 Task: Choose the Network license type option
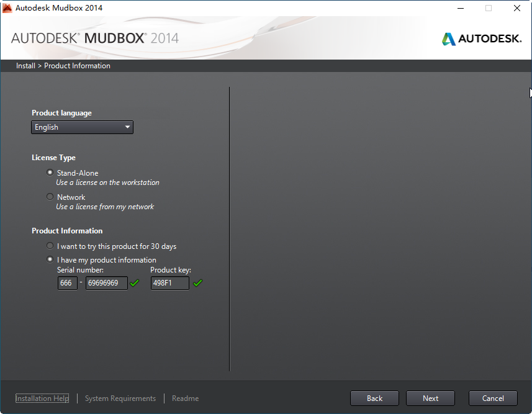coord(50,197)
